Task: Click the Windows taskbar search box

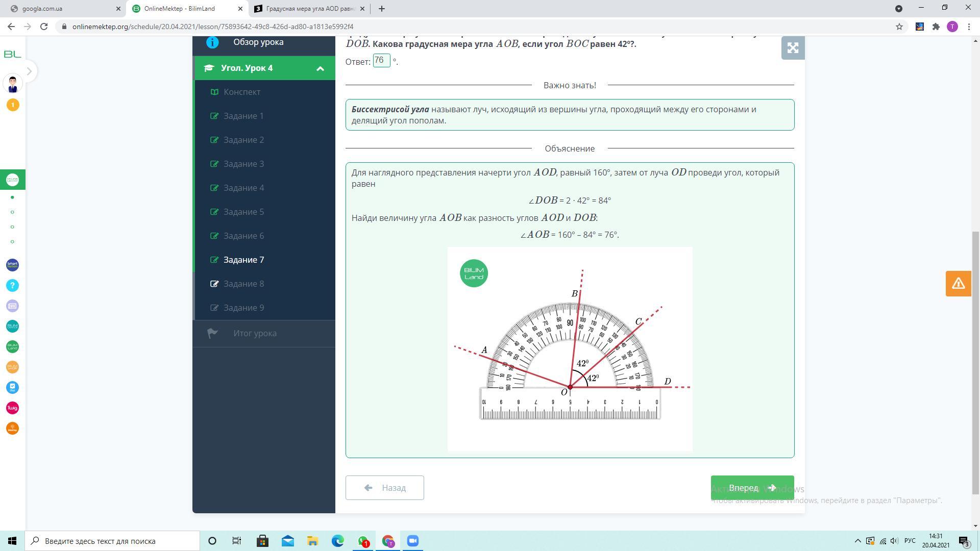Action: pyautogui.click(x=112, y=541)
